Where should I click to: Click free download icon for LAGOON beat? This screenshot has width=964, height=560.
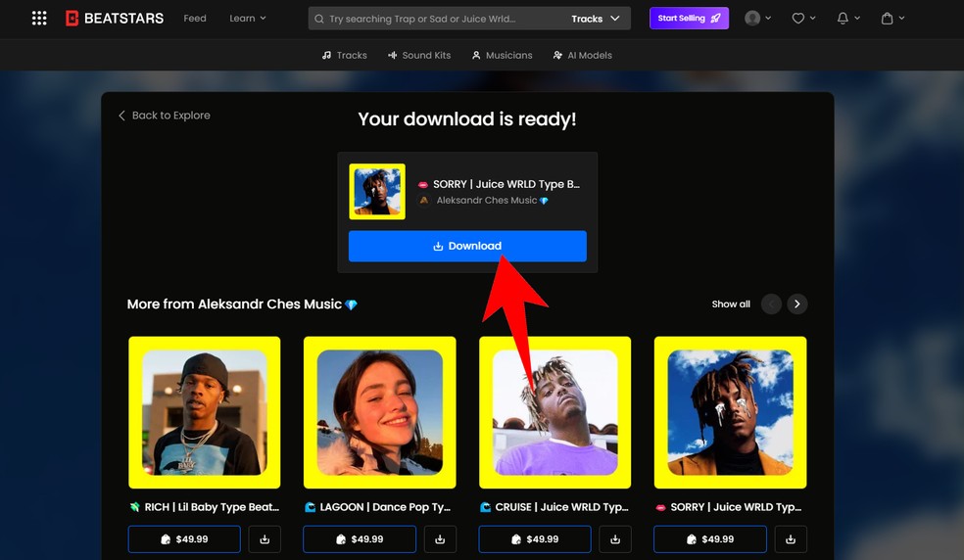coord(440,539)
